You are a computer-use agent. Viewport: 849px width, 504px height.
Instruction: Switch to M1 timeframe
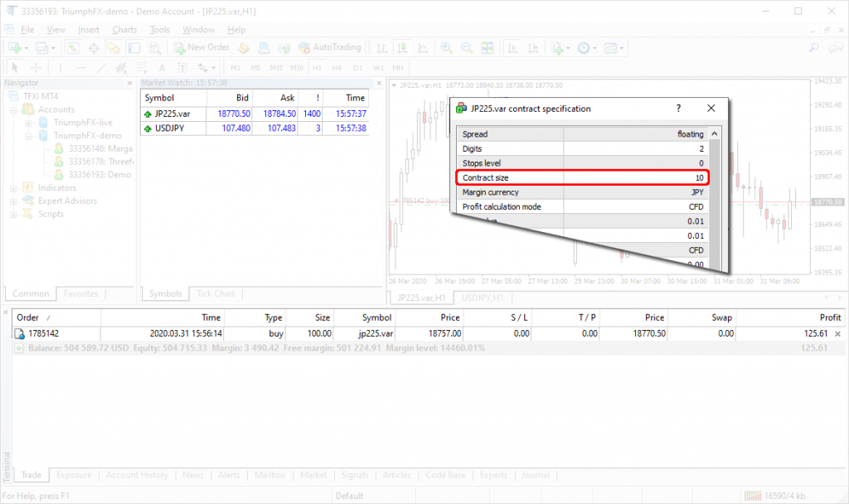(x=235, y=68)
